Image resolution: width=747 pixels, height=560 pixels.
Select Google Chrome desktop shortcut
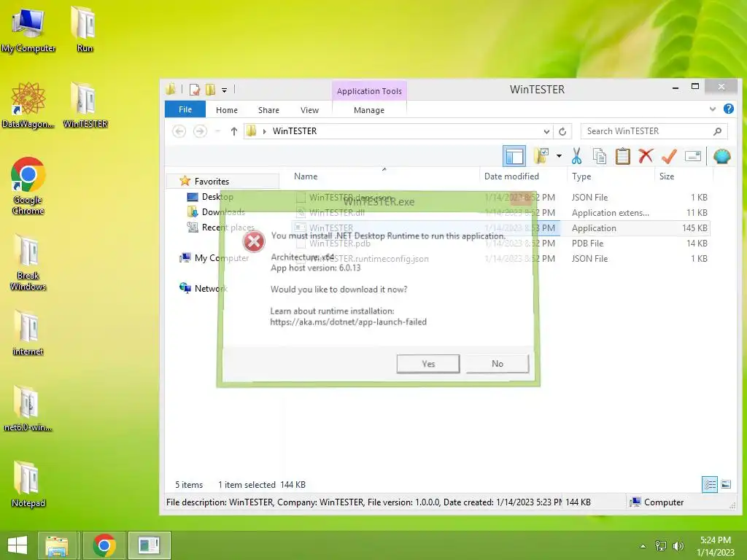28,186
